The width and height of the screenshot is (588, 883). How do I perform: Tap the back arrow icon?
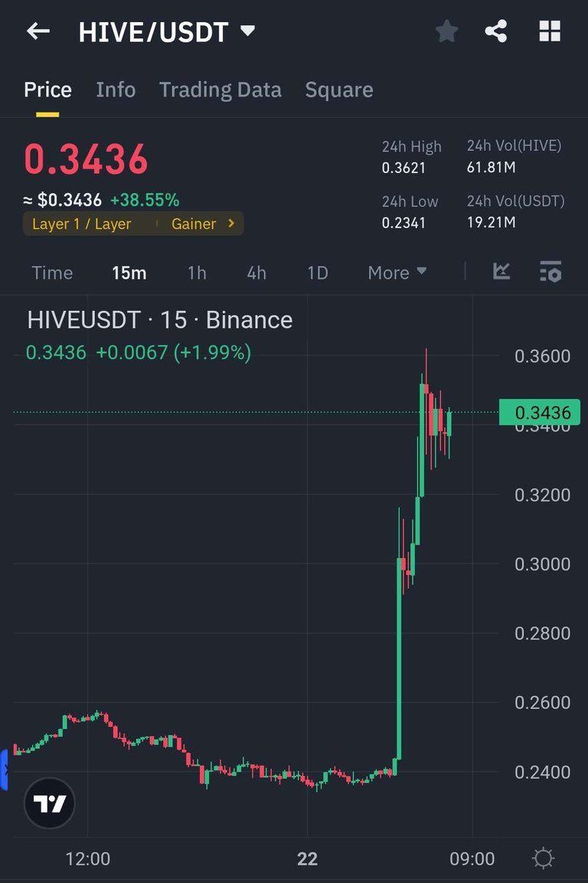(x=38, y=31)
